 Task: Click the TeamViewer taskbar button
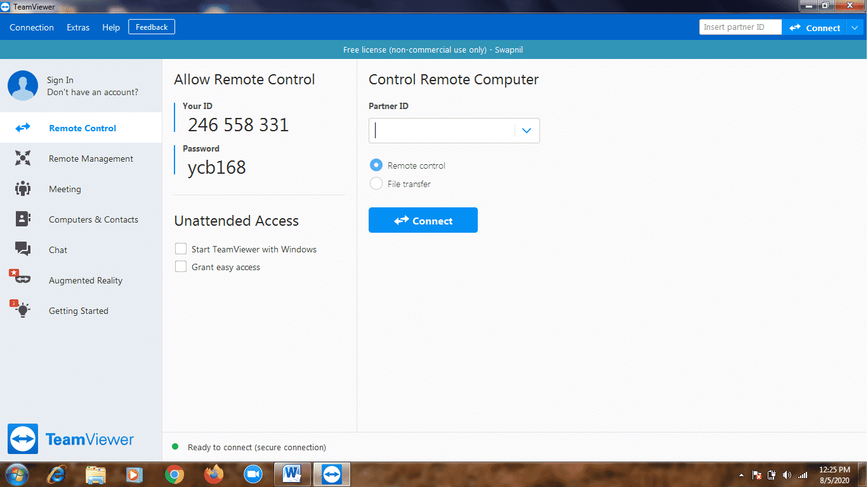point(332,474)
